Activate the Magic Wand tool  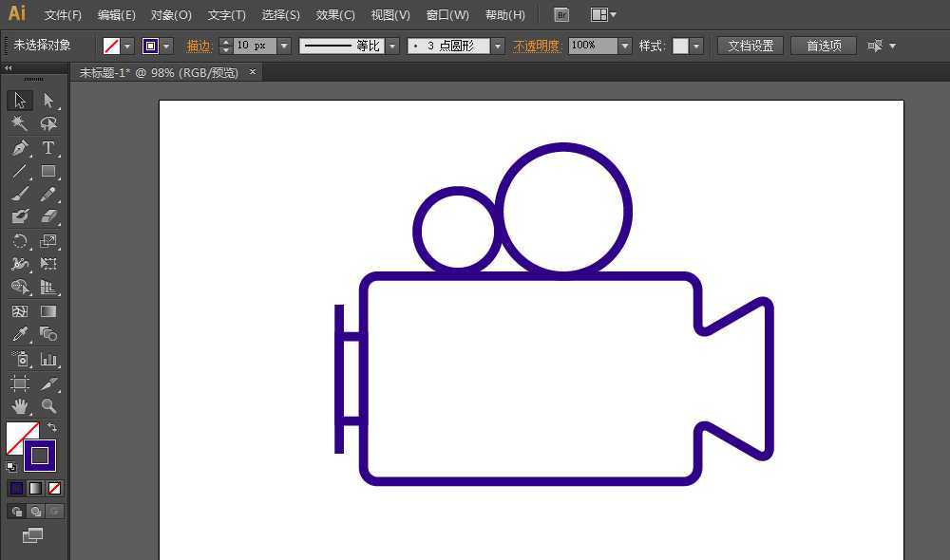[x=20, y=124]
